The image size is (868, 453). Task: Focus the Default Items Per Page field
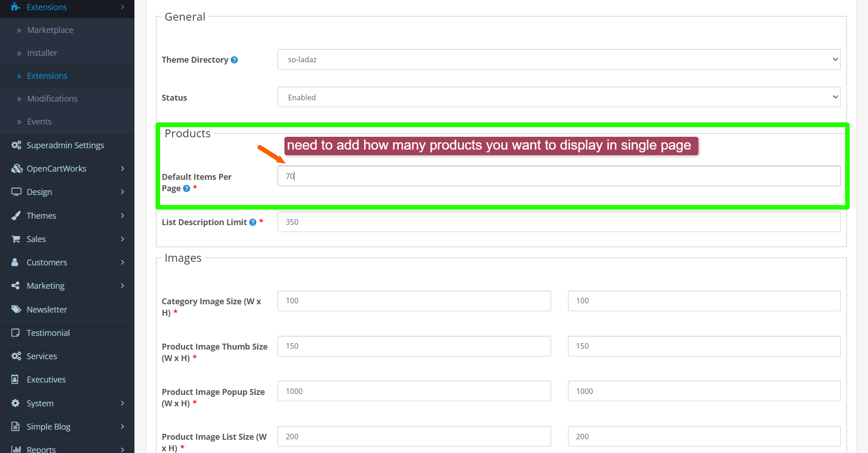click(559, 176)
